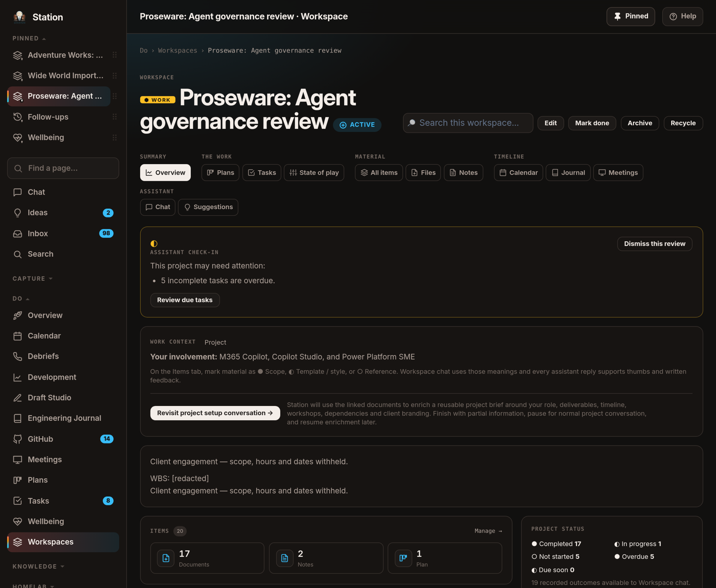Screen dimensions: 716x588
Task: Click the Workspaces breadcrumb link
Action: (x=177, y=50)
